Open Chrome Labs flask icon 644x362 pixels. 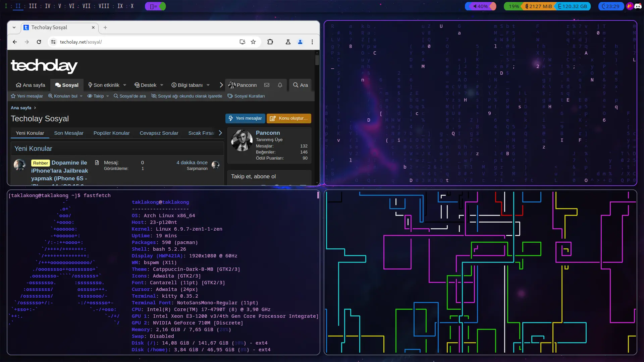(288, 42)
